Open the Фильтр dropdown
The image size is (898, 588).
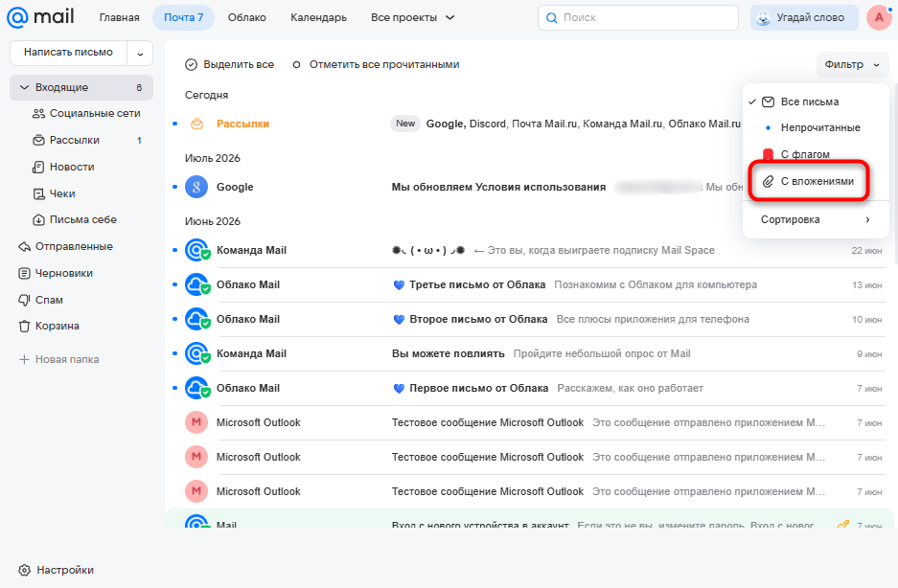coord(852,65)
